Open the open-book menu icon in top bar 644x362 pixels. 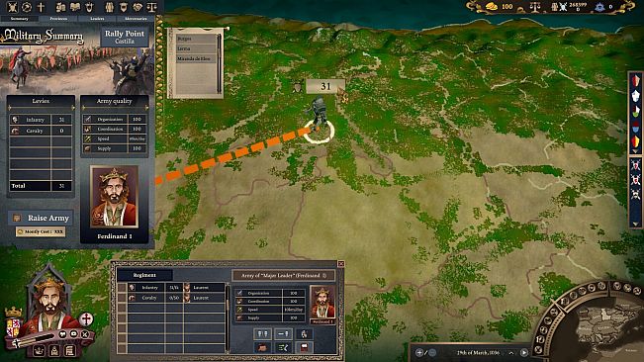(75, 7)
